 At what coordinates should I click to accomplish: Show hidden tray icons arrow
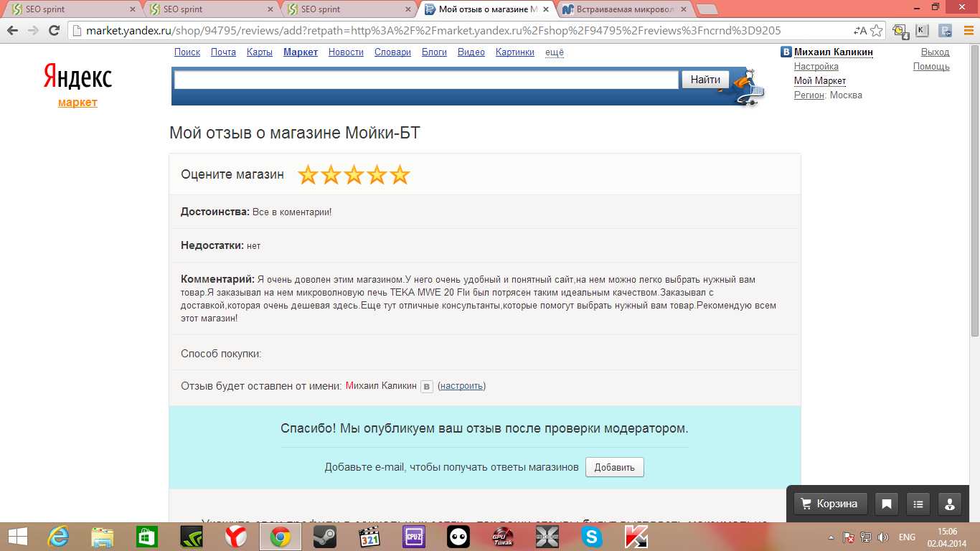pos(831,537)
